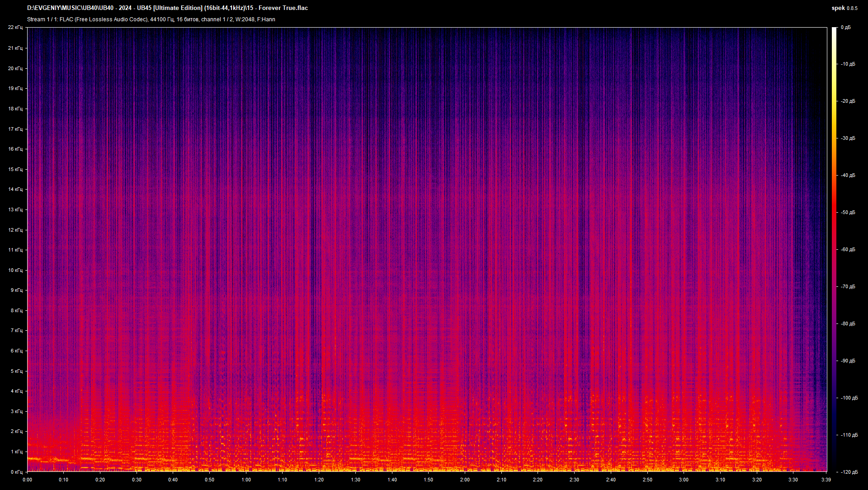Click the 1 кГц frequency axis label

[16, 452]
